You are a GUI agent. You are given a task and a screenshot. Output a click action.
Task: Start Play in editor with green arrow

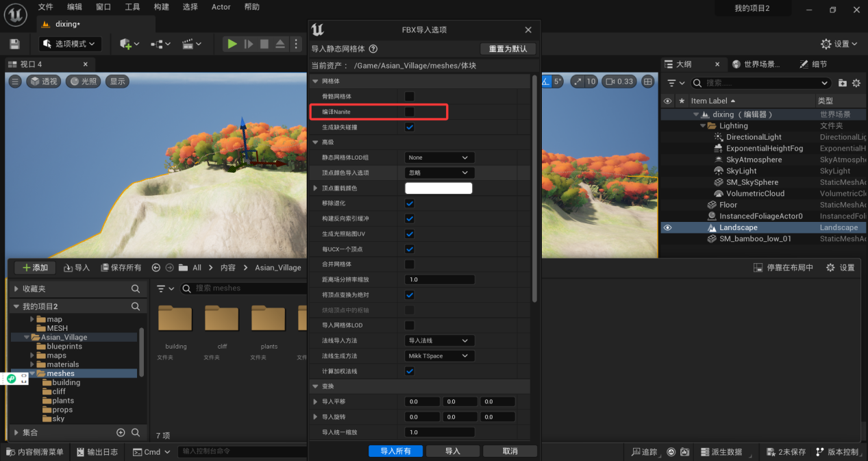tap(233, 44)
